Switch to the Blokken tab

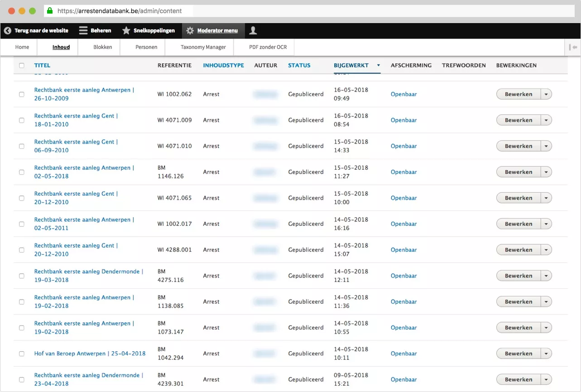(103, 47)
